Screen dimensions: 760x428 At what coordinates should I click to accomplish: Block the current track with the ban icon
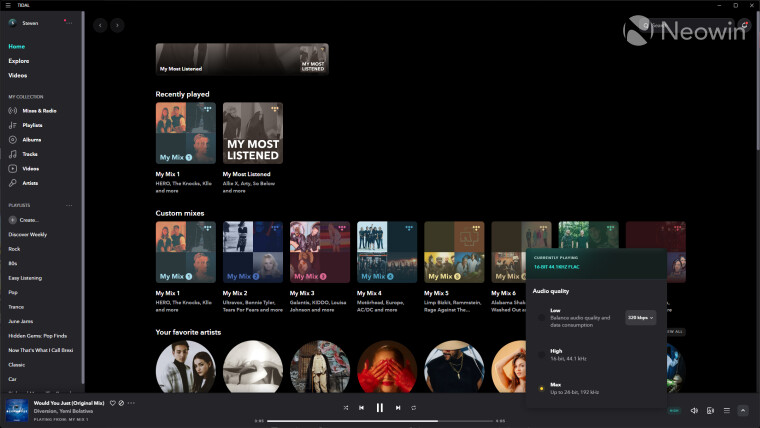point(121,403)
